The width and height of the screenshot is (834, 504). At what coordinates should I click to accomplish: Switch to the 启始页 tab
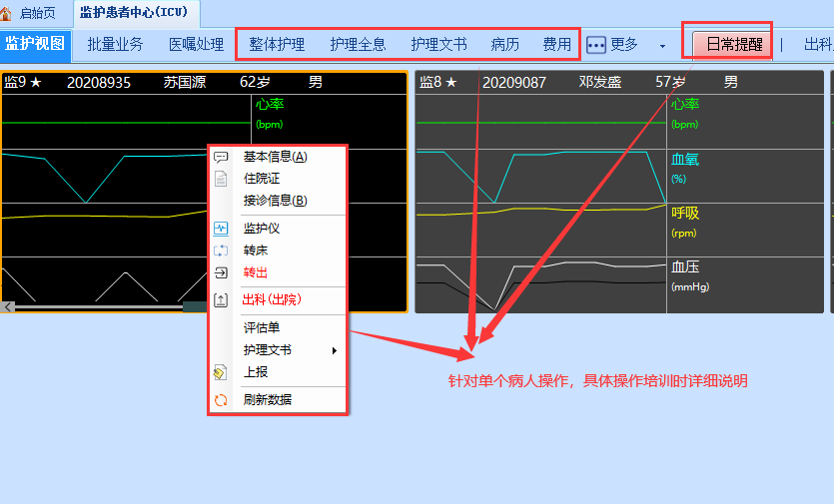36,13
